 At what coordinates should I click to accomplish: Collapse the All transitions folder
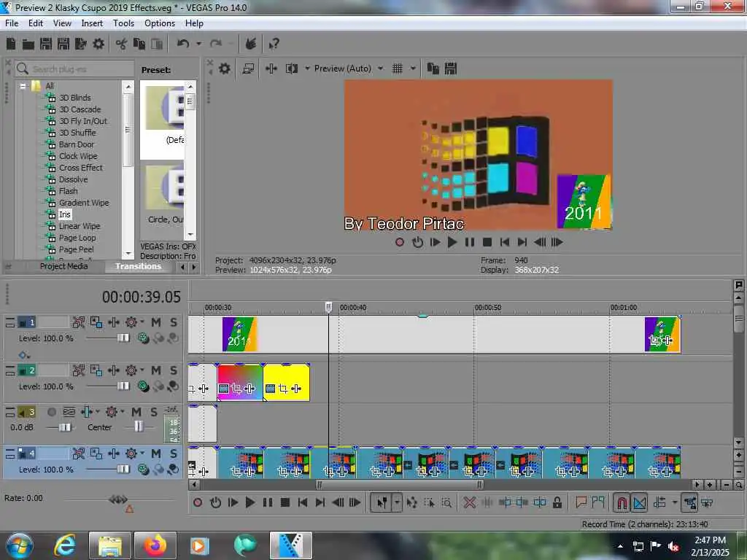click(23, 86)
